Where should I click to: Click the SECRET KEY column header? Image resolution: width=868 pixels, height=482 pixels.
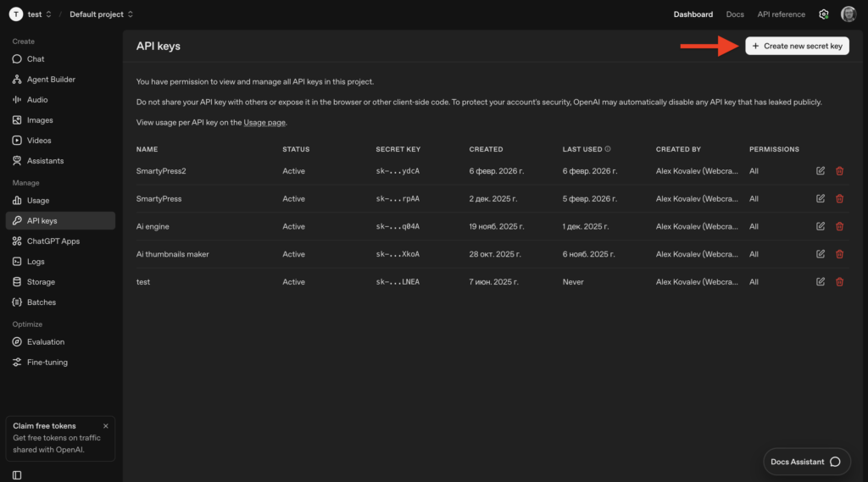[398, 149]
